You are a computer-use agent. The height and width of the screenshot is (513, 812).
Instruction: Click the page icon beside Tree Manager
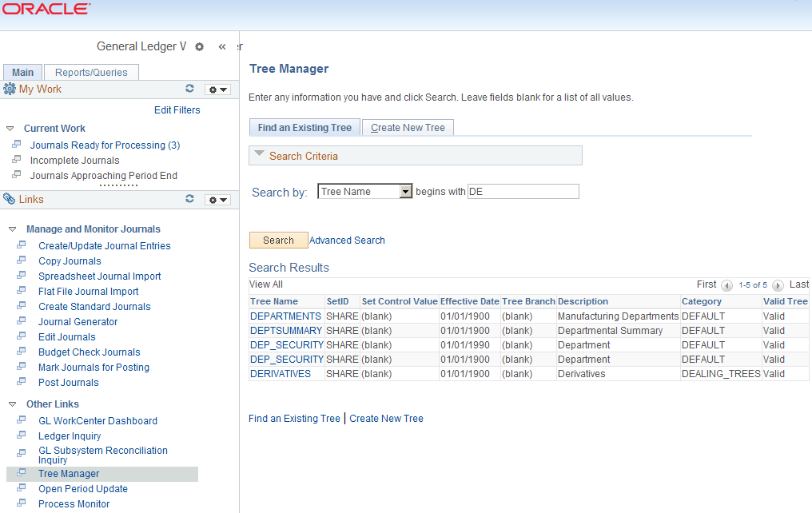click(x=22, y=473)
